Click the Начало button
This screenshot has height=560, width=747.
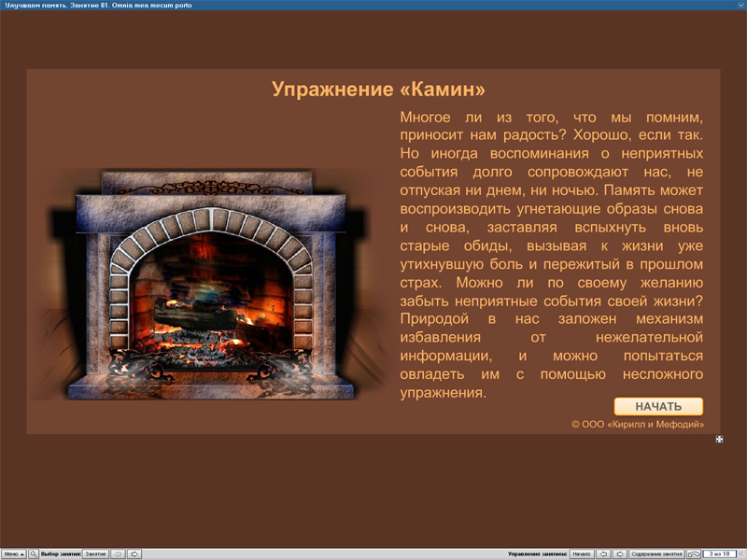581,553
